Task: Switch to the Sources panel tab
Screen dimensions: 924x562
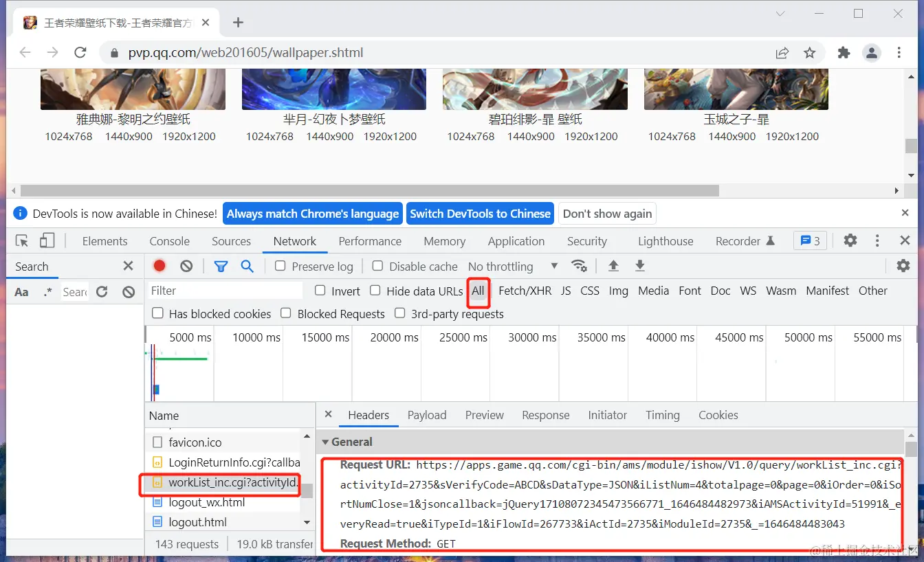Action: 231,241
